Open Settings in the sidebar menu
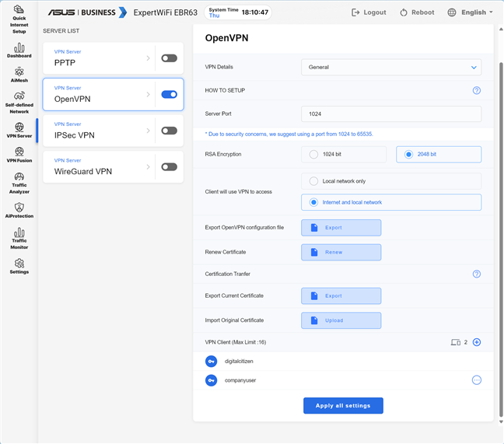 19,267
